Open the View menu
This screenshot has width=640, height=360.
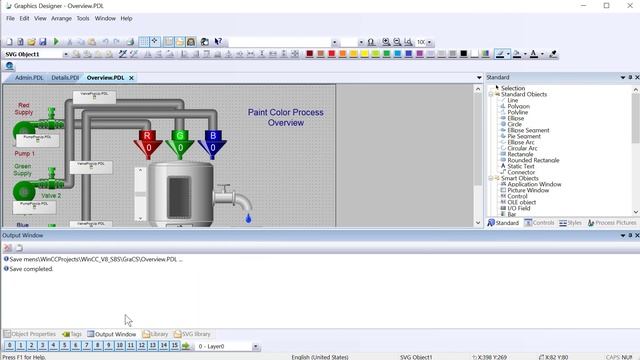(40, 18)
